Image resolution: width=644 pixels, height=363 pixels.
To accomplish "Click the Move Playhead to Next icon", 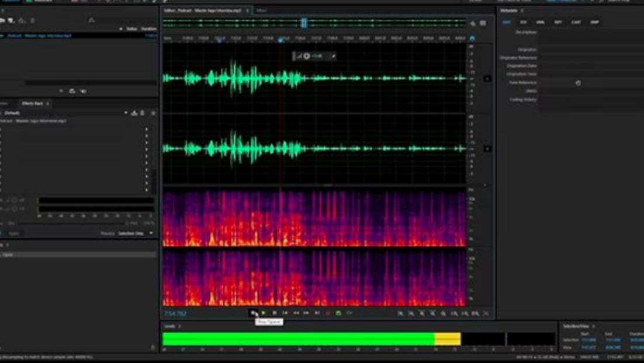I will 316,313.
